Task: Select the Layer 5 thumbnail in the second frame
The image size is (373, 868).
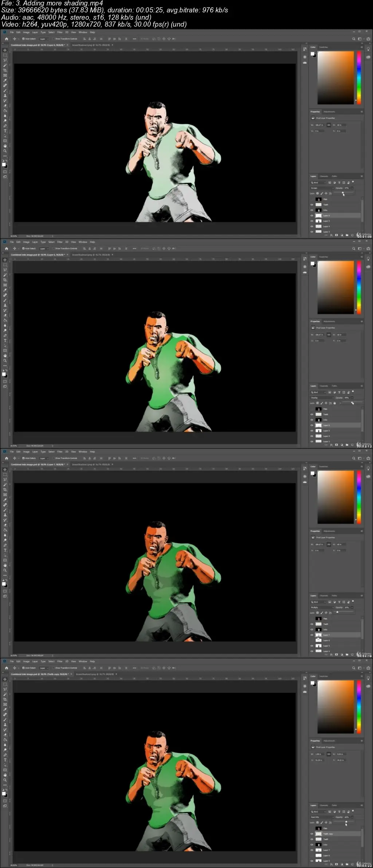Action: (318, 431)
